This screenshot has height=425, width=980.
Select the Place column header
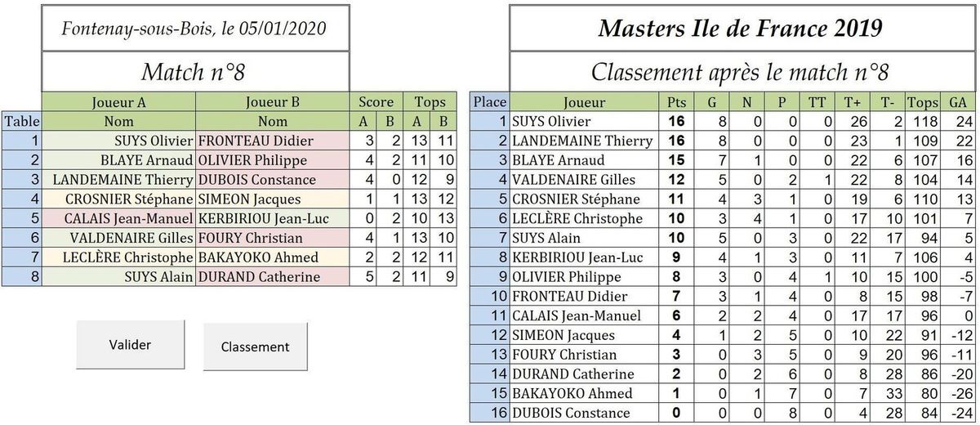pos(490,102)
